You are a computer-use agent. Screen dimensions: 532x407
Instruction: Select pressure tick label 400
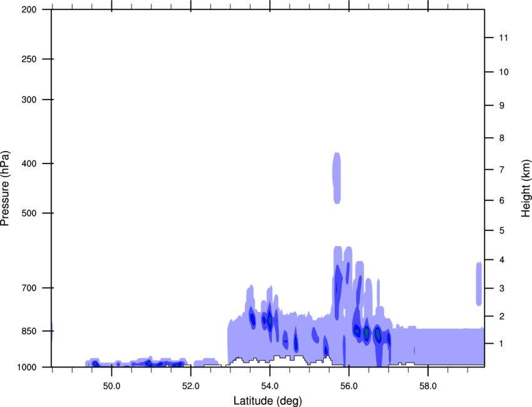29,163
